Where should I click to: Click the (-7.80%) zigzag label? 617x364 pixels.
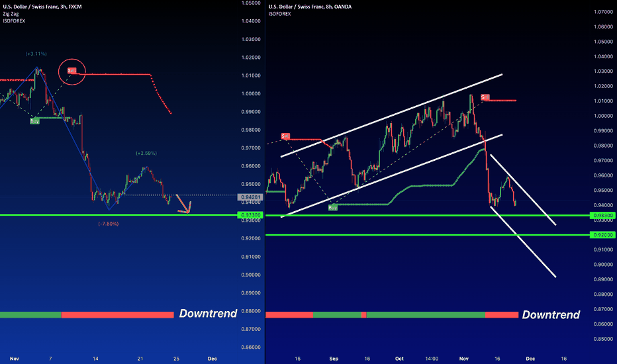click(108, 224)
